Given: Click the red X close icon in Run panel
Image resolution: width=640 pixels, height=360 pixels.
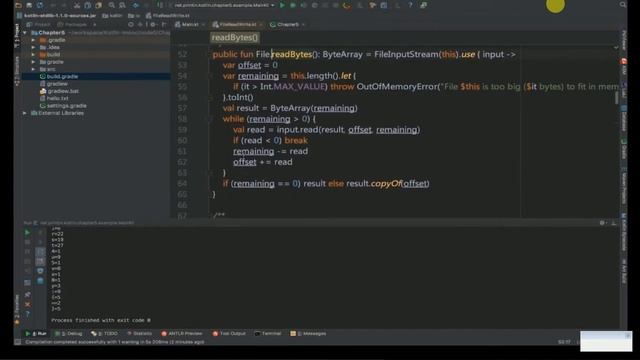Looking at the screenshot, I should [x=27, y=304].
